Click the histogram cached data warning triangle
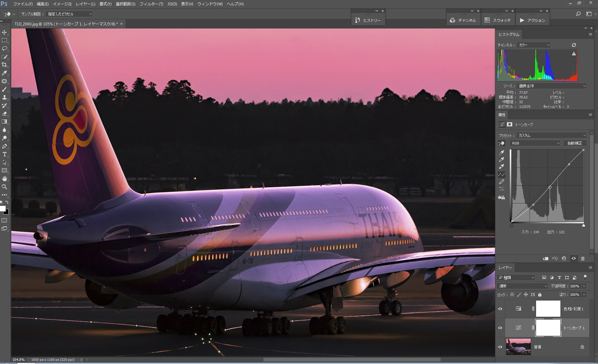The height and width of the screenshot is (364, 598). click(574, 53)
